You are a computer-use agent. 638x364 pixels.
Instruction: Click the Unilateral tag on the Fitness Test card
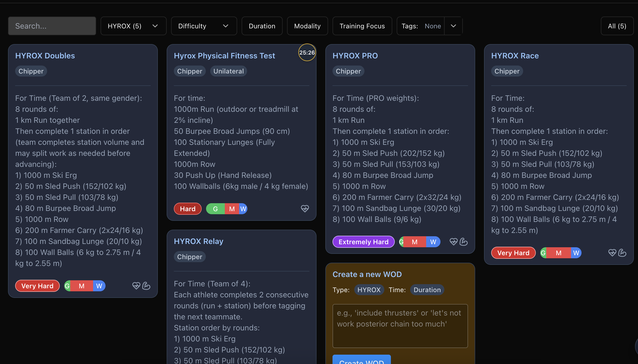click(x=228, y=71)
